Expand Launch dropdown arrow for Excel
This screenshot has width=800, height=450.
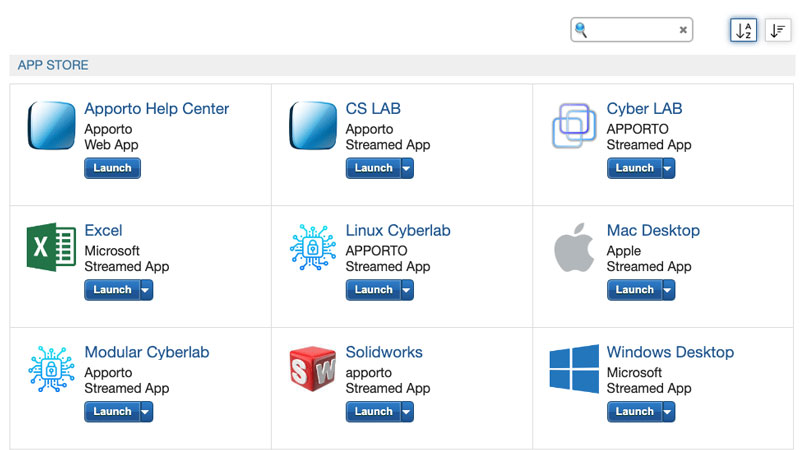click(146, 290)
